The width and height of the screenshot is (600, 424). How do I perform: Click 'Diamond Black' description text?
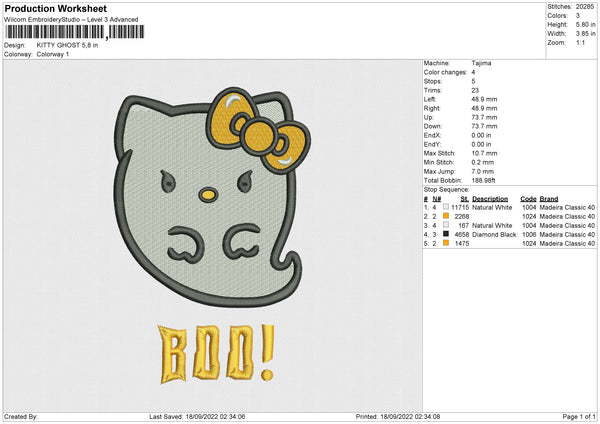(494, 235)
